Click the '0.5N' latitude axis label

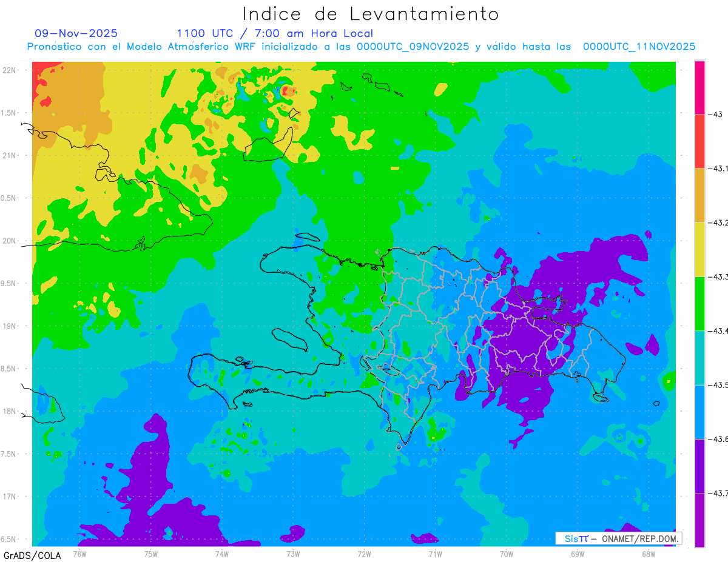[8, 198]
